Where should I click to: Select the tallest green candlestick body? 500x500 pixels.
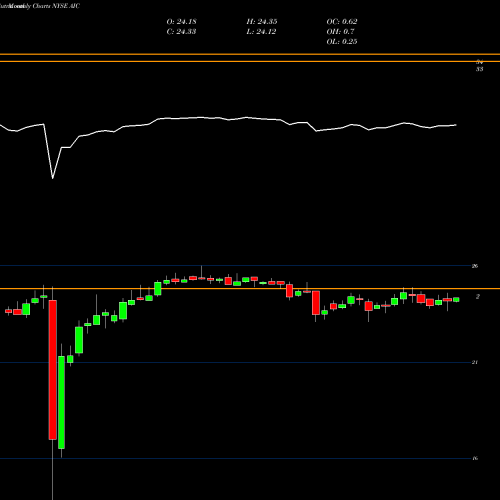point(61,402)
